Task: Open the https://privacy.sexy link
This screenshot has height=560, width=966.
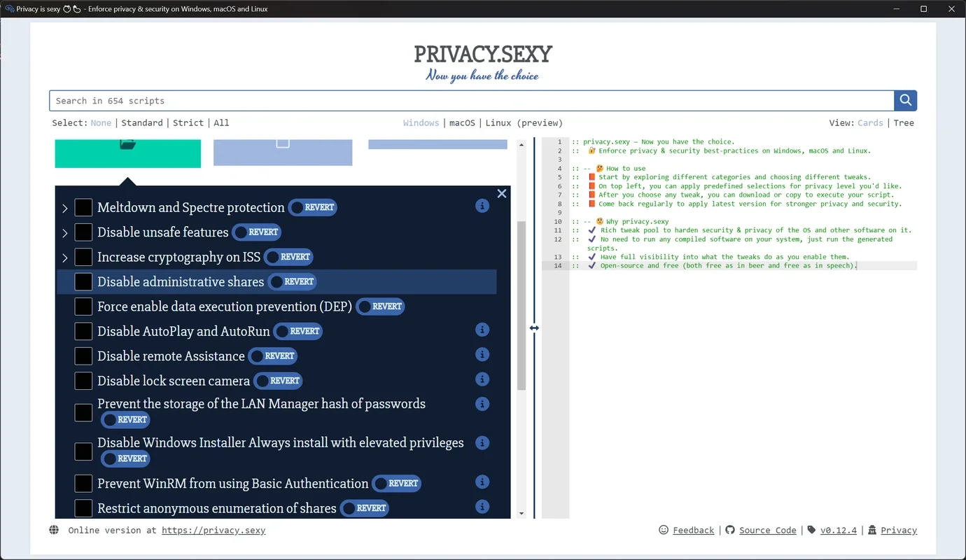Action: 213,530
